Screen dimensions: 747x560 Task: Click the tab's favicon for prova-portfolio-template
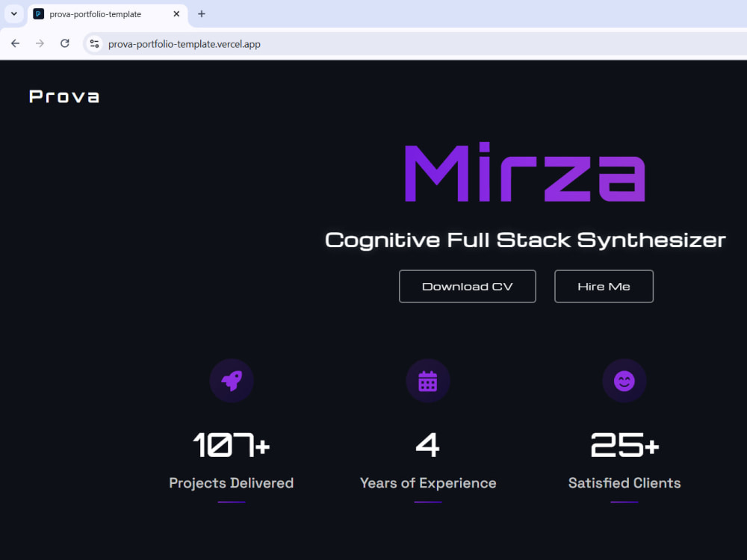(x=39, y=13)
